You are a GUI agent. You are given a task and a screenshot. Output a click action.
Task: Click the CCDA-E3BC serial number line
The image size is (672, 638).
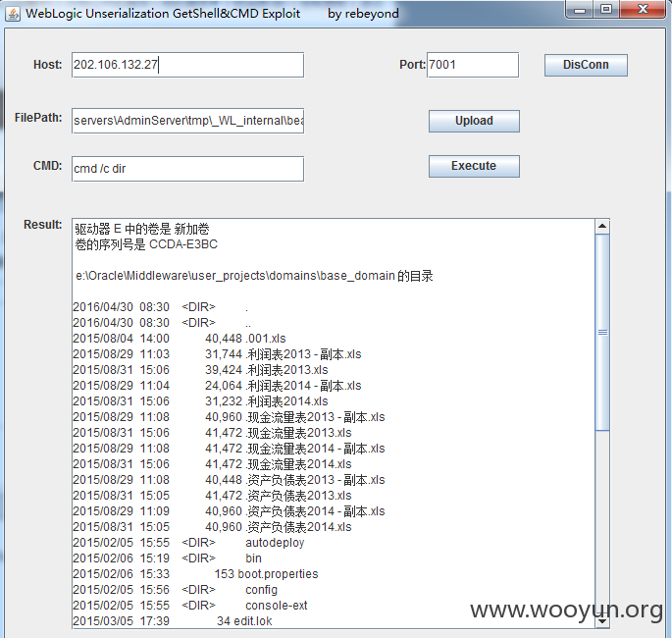click(146, 244)
